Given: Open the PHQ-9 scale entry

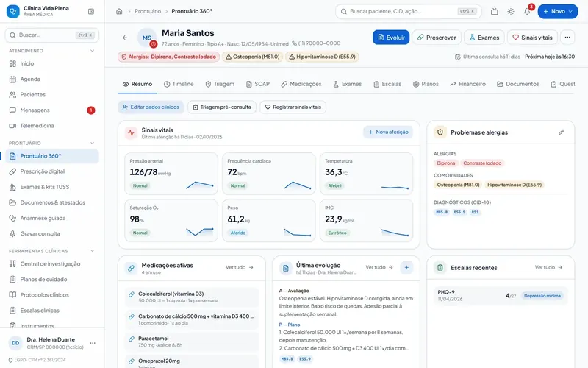Looking at the screenshot, I should (x=501, y=296).
